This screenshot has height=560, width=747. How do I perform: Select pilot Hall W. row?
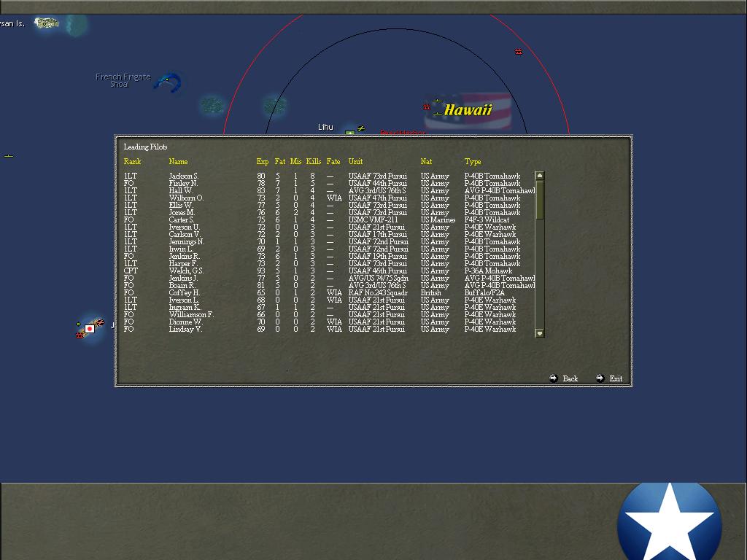click(x=329, y=190)
